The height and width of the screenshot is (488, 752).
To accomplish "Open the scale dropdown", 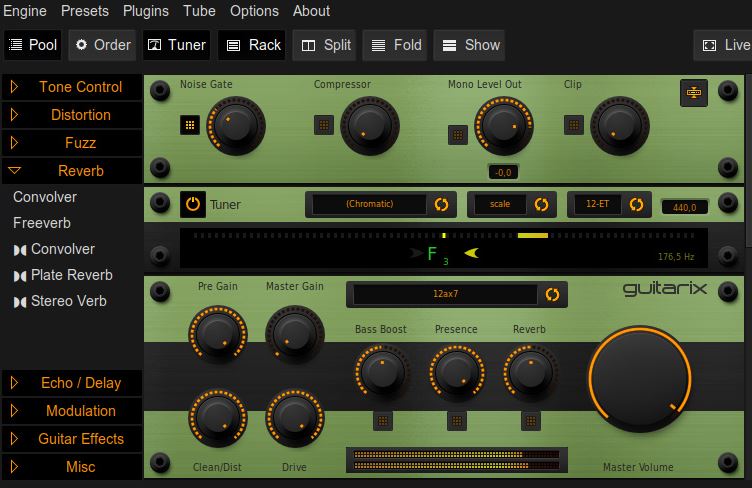I will tap(500, 204).
